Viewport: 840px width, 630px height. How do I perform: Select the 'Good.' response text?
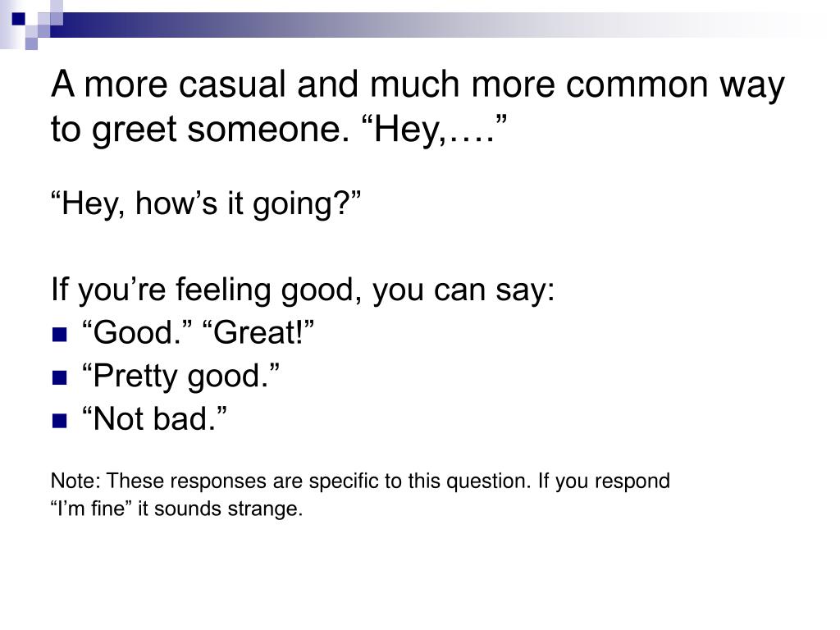coord(137,333)
